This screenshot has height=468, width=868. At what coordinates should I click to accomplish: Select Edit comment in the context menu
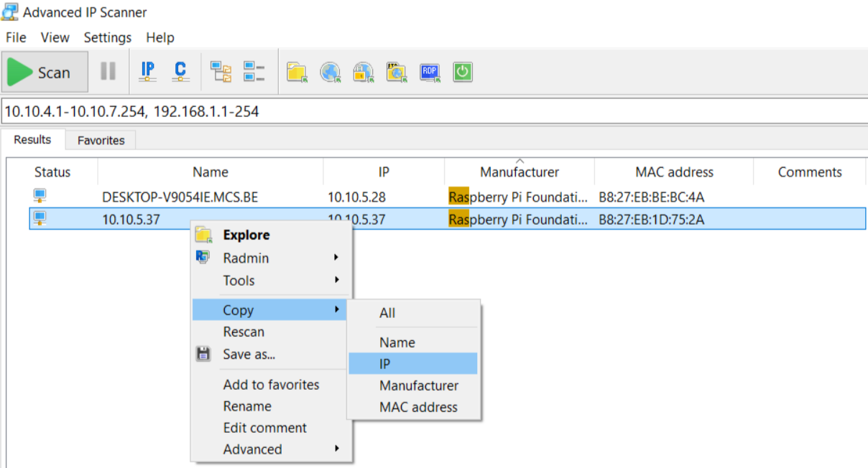point(271,428)
